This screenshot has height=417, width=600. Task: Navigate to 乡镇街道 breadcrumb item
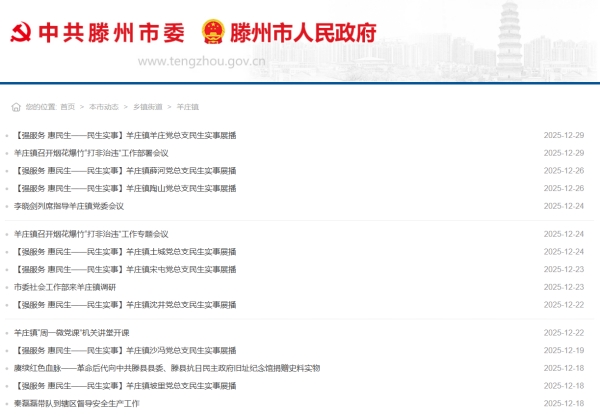[147, 106]
